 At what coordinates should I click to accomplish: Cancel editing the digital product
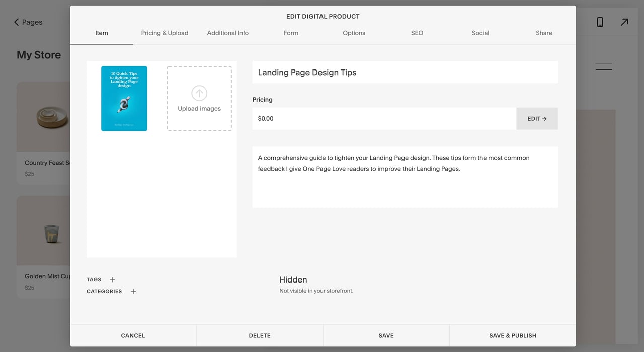(x=133, y=335)
